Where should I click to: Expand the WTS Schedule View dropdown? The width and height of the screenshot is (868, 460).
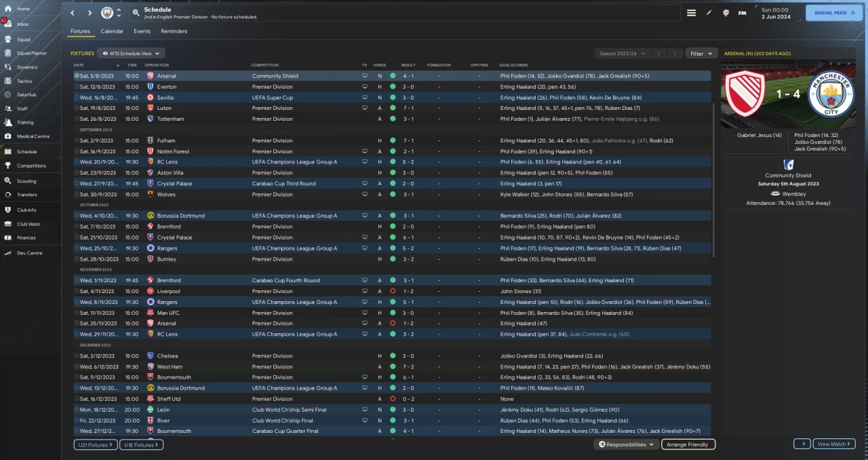(131, 53)
